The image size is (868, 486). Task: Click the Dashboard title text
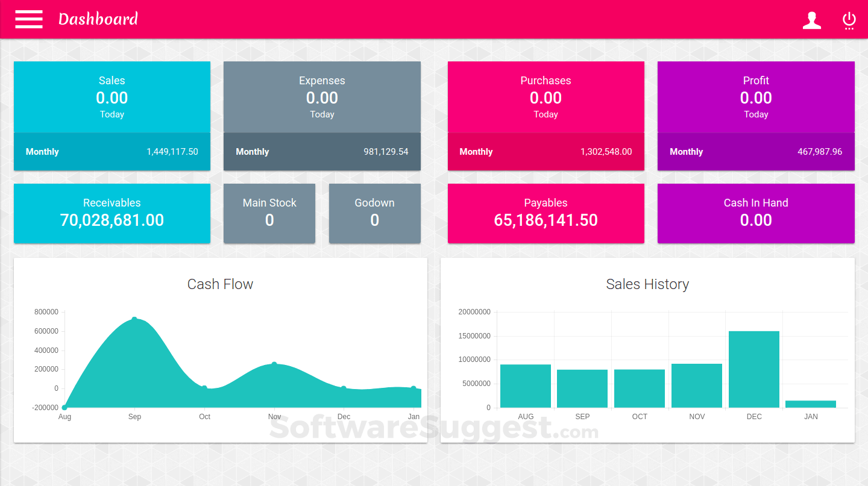click(x=98, y=19)
